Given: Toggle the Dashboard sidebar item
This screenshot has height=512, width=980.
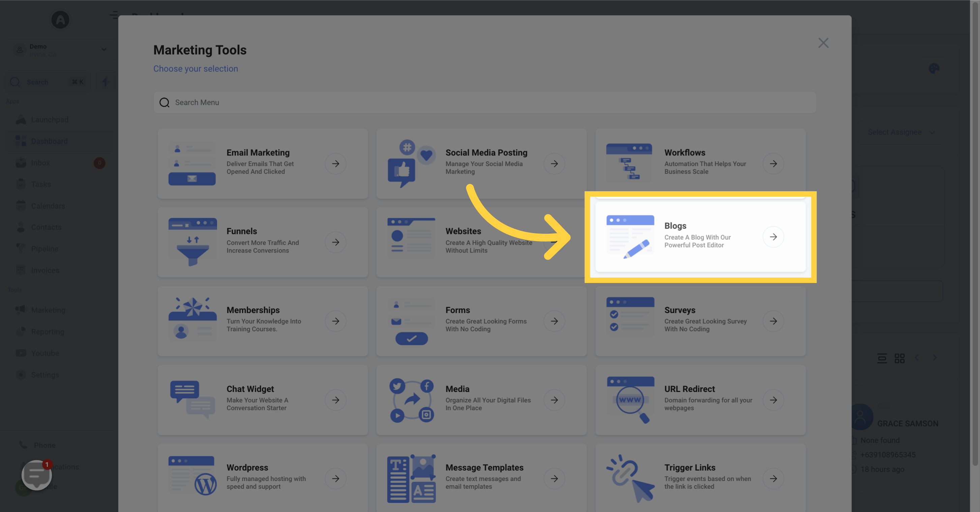Looking at the screenshot, I should pos(49,141).
